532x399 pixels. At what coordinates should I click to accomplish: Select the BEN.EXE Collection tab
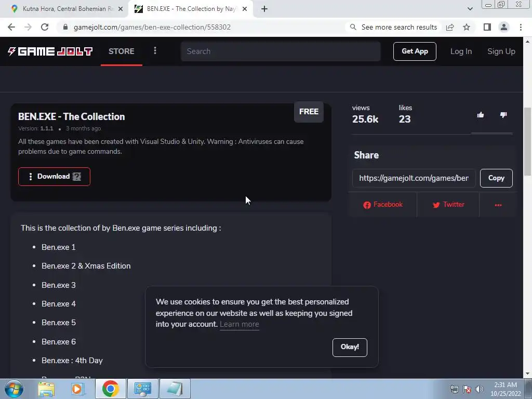[x=190, y=9]
